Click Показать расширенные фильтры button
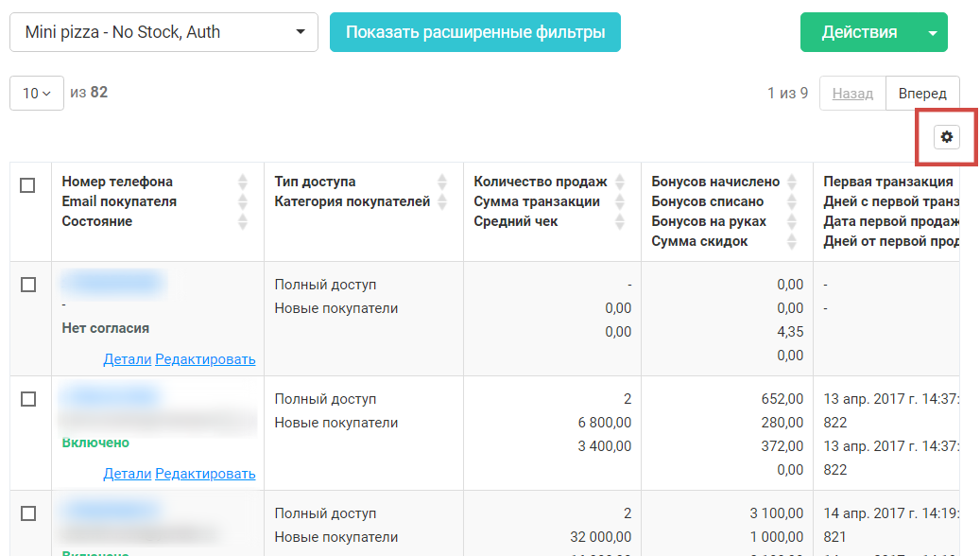Viewport: 980px width, 556px height. 474,32
